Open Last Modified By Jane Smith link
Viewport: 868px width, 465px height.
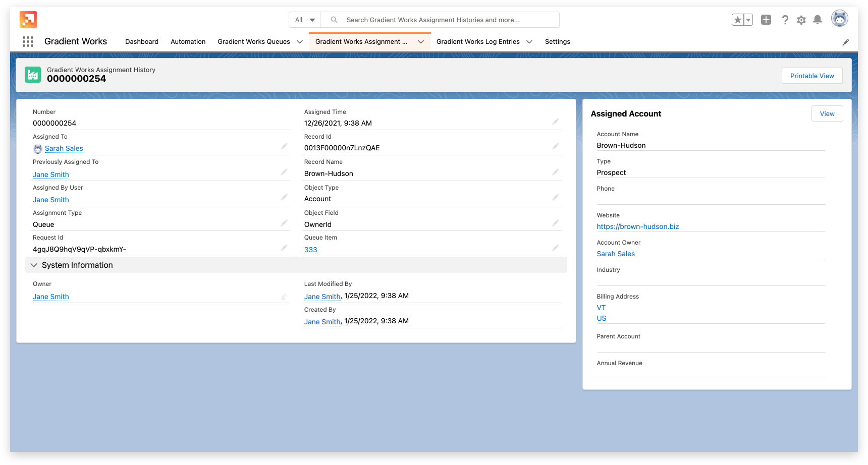322,297
